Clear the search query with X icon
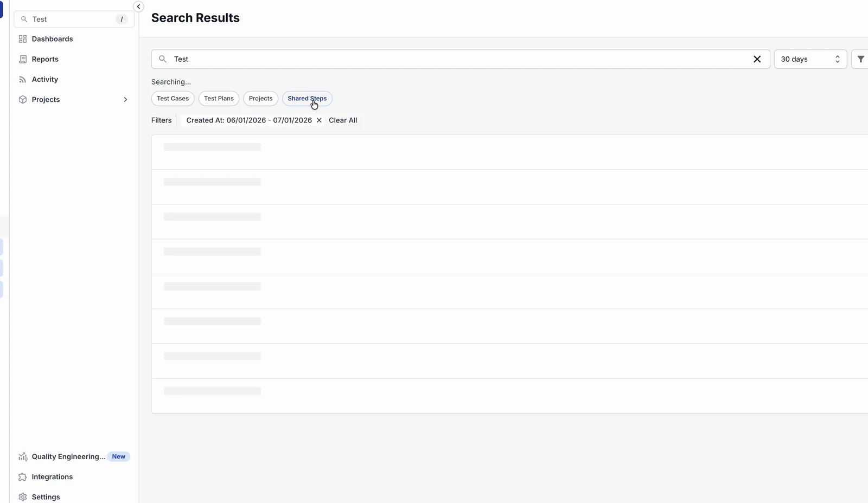The image size is (868, 503). pos(757,59)
